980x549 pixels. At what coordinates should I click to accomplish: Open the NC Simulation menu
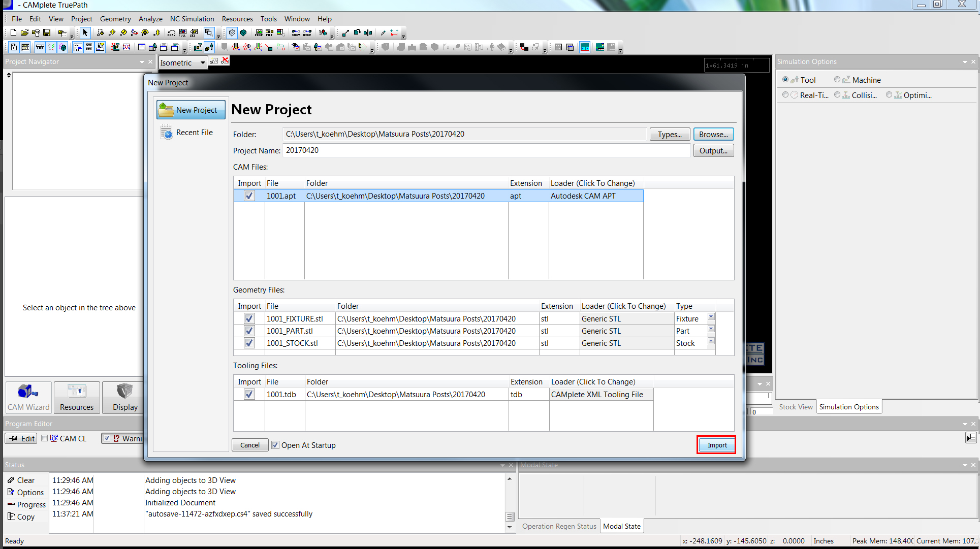click(192, 19)
